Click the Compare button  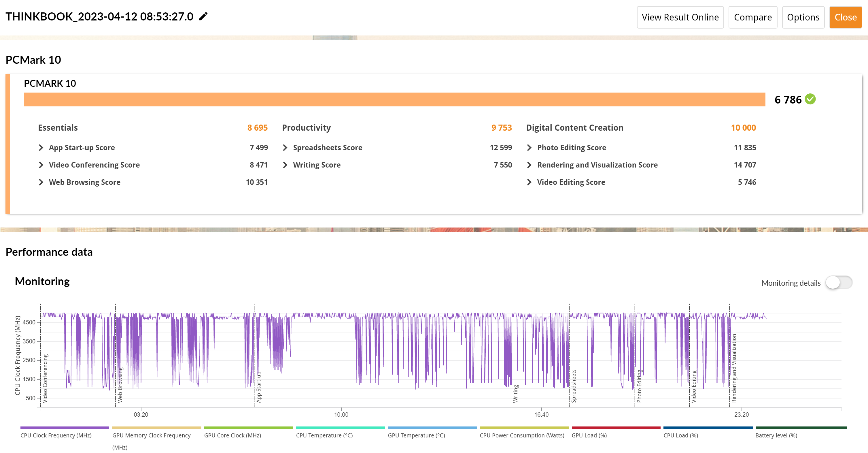pos(752,17)
